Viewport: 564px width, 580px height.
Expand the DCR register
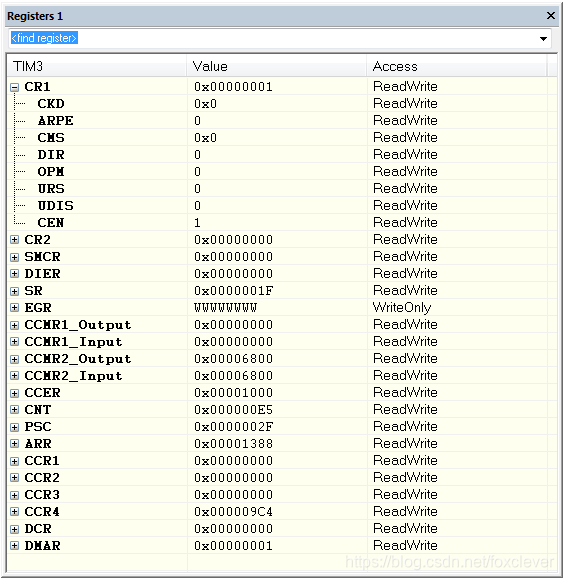click(14, 529)
